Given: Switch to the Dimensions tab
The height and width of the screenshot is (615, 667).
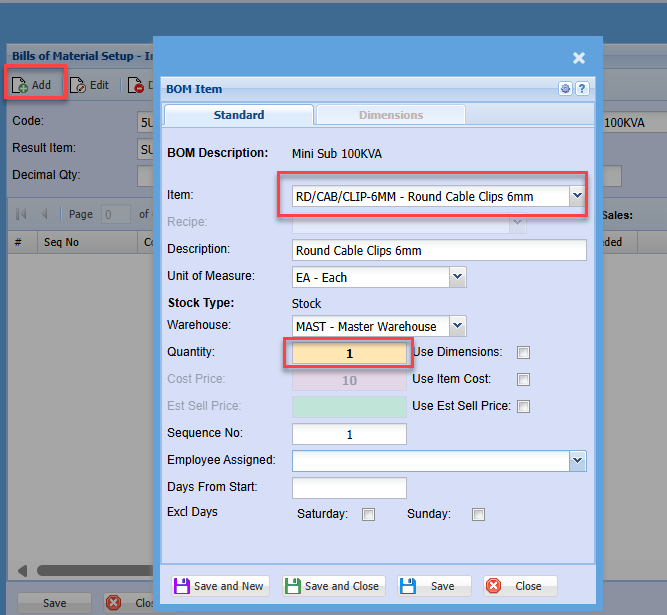Looking at the screenshot, I should [x=390, y=115].
